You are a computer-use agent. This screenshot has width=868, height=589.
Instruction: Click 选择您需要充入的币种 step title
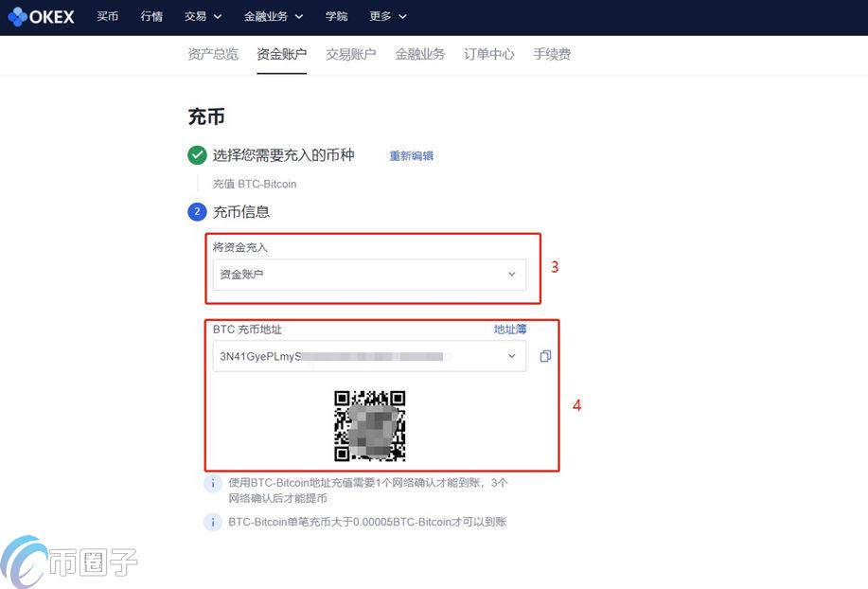pyautogui.click(x=283, y=155)
